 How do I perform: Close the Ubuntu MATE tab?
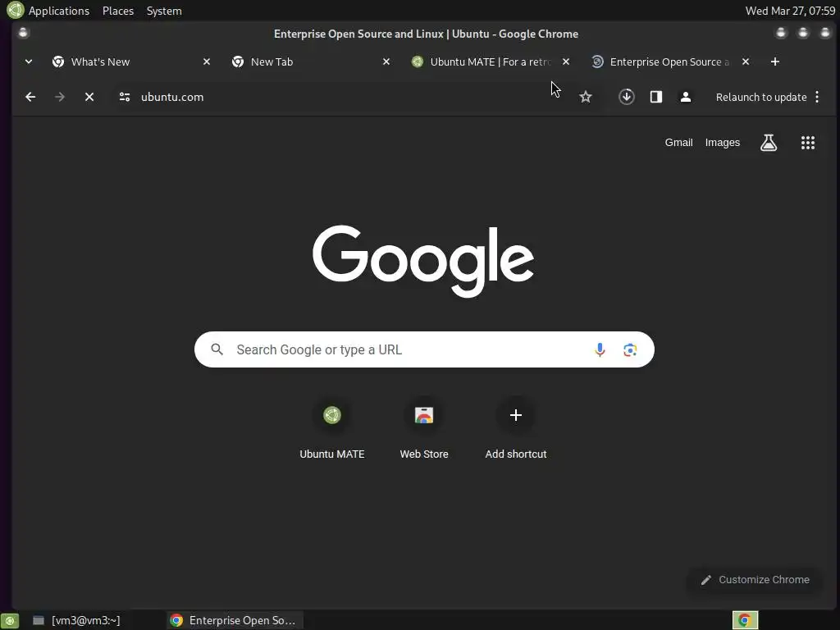(566, 62)
